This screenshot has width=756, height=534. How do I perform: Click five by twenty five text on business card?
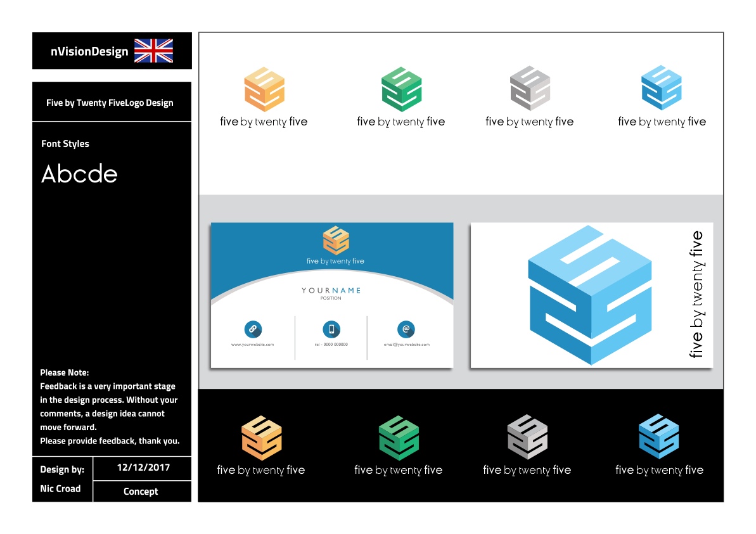tap(336, 261)
